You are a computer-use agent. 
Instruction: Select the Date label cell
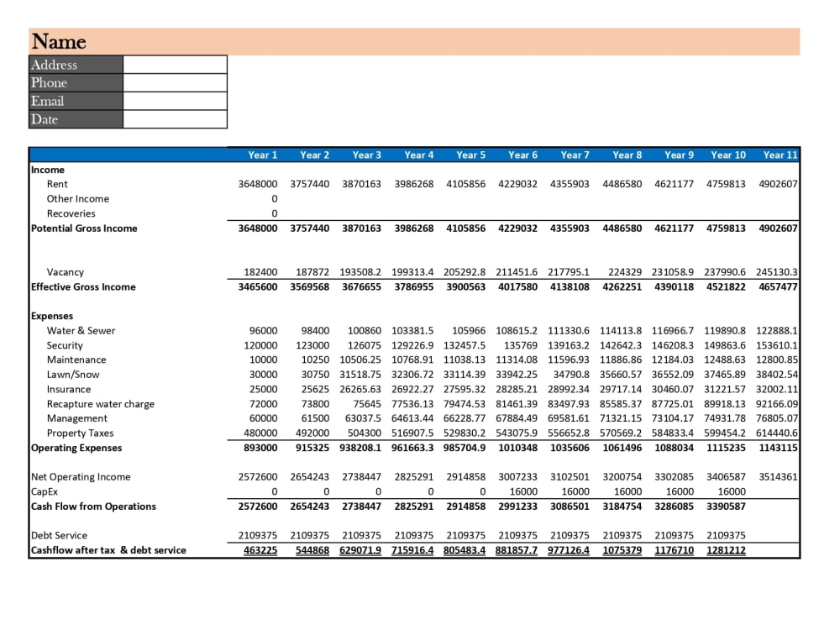pos(76,119)
